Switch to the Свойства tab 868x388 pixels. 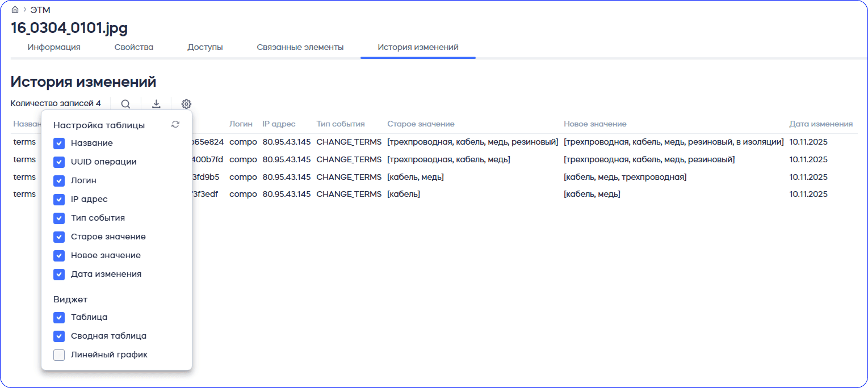tap(134, 47)
